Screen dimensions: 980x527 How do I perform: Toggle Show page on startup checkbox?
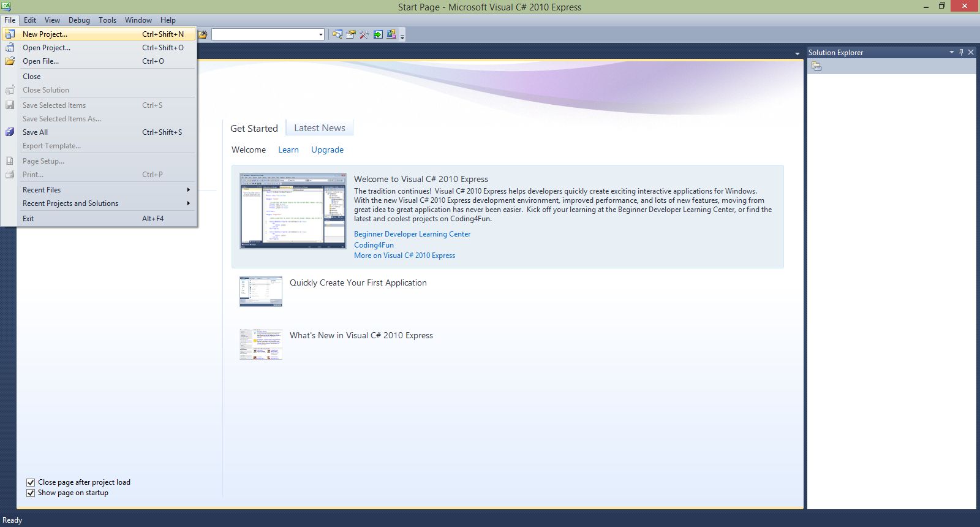click(31, 493)
